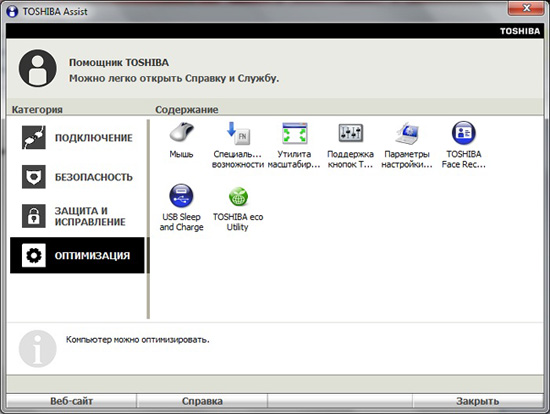
Task: Select the ЗАЩИТА И ИСПРАВЛЕНИЕ category
Action: click(x=77, y=216)
